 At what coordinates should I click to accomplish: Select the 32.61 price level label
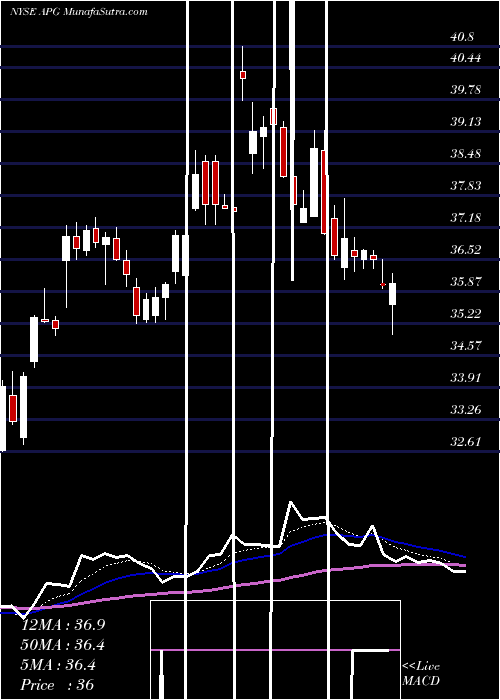pyautogui.click(x=466, y=442)
